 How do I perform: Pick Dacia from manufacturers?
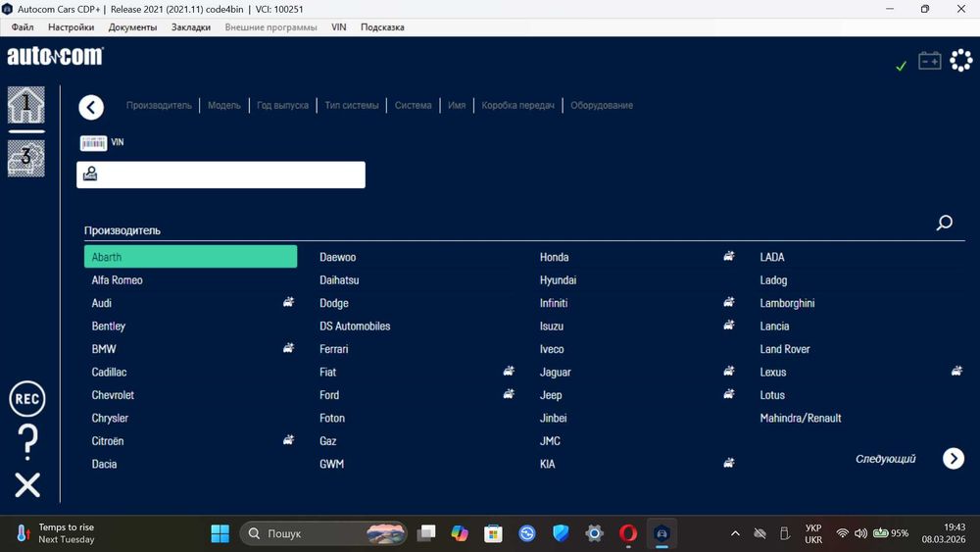[105, 464]
